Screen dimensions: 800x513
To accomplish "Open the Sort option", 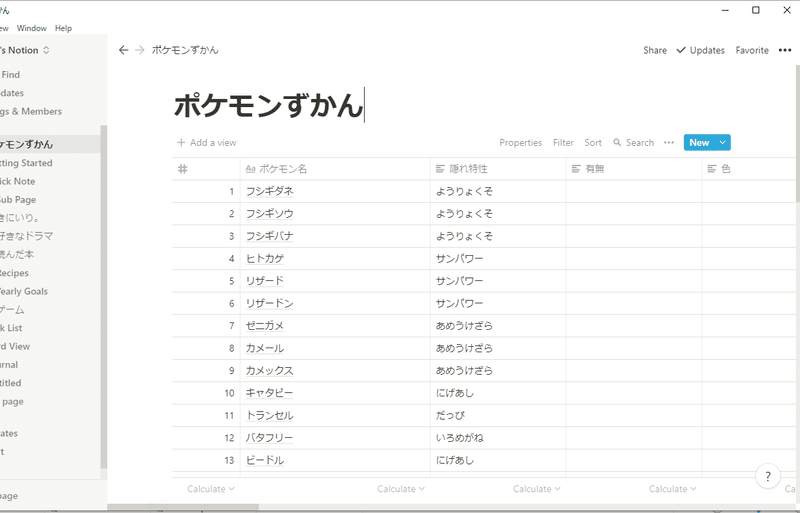I will 593,142.
